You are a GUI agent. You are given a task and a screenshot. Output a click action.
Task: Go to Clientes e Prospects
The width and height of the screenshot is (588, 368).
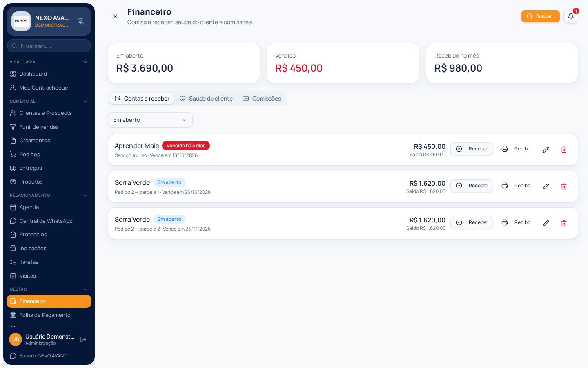(49, 113)
